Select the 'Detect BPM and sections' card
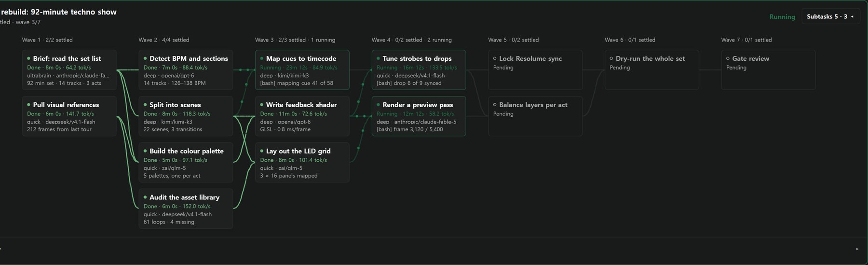 pyautogui.click(x=186, y=70)
